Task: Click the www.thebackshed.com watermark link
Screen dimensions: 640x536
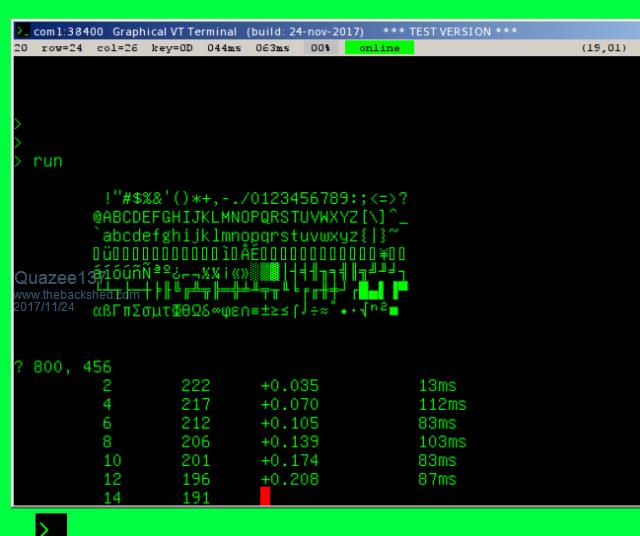Action: (76, 295)
